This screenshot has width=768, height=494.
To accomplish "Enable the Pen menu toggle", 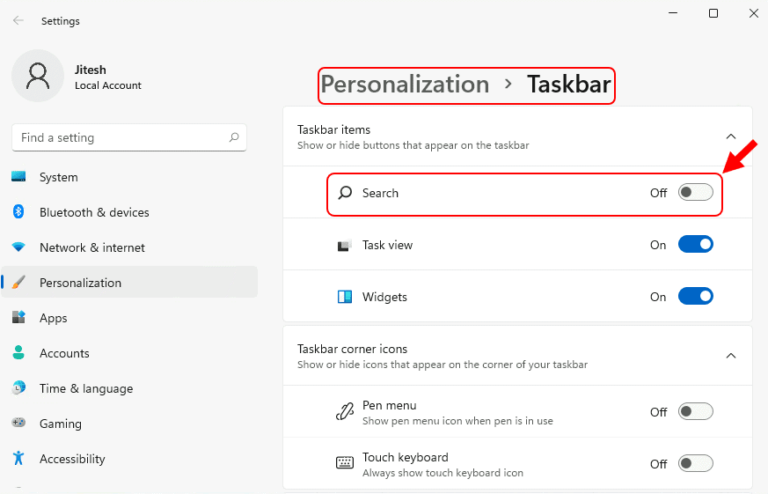I will click(696, 412).
